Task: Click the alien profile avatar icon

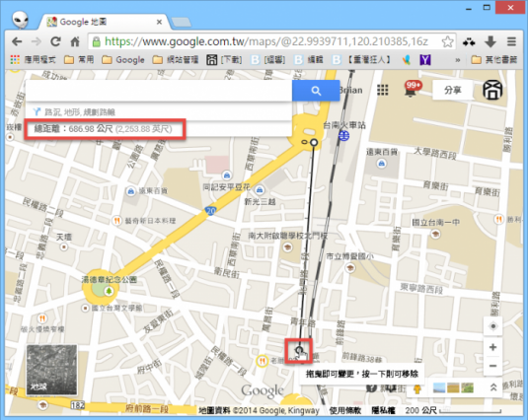Action: click(20, 20)
